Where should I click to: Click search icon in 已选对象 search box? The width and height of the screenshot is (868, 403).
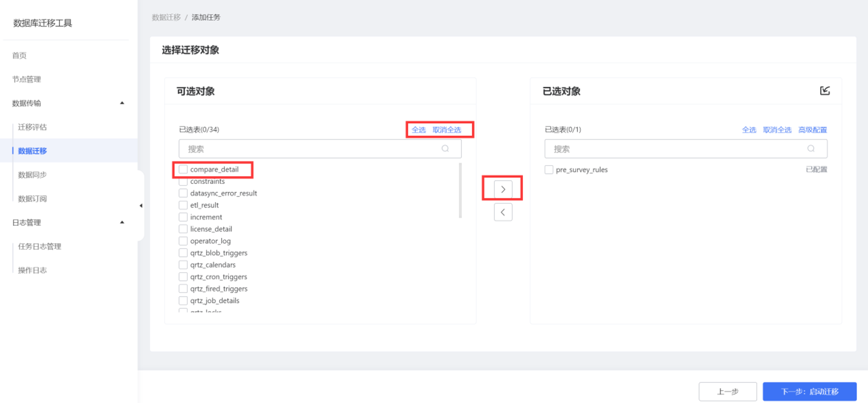(811, 148)
